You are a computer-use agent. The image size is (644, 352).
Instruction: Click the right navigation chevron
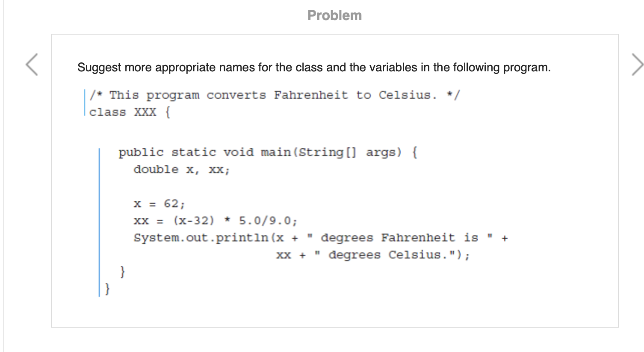pos(638,65)
